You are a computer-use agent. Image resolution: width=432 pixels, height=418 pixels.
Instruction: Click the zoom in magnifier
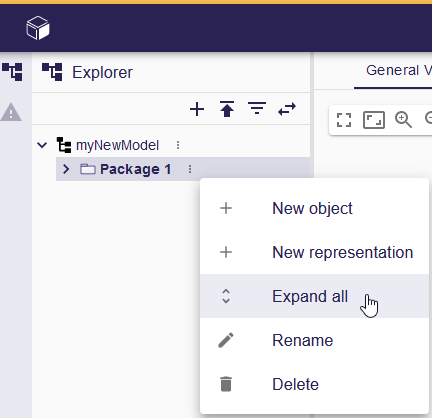click(x=403, y=120)
